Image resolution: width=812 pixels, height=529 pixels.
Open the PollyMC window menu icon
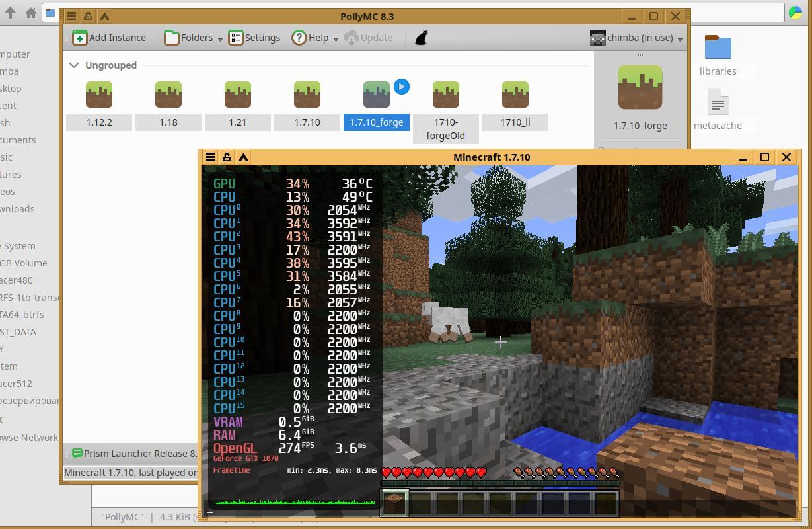click(x=72, y=17)
